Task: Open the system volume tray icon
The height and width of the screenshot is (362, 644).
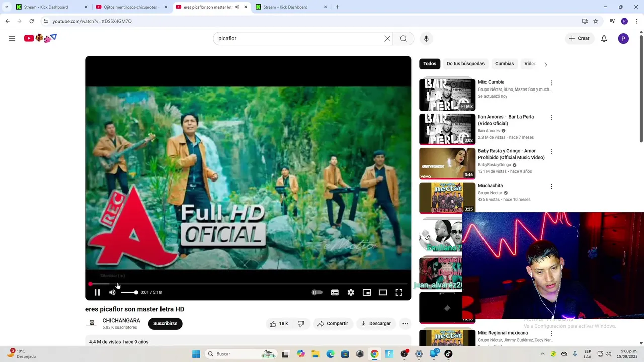Action: [609, 354]
